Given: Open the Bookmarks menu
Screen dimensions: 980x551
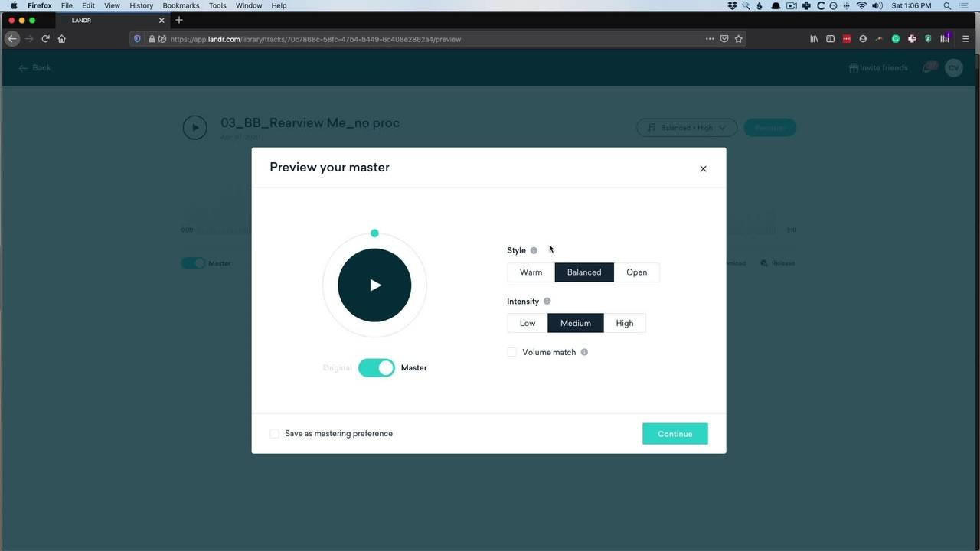Looking at the screenshot, I should (x=181, y=5).
